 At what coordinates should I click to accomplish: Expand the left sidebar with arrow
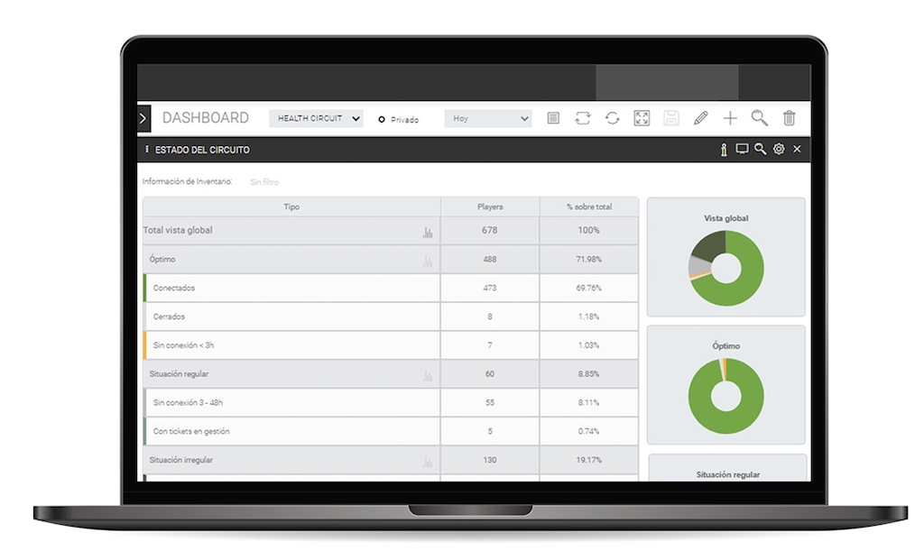[143, 118]
